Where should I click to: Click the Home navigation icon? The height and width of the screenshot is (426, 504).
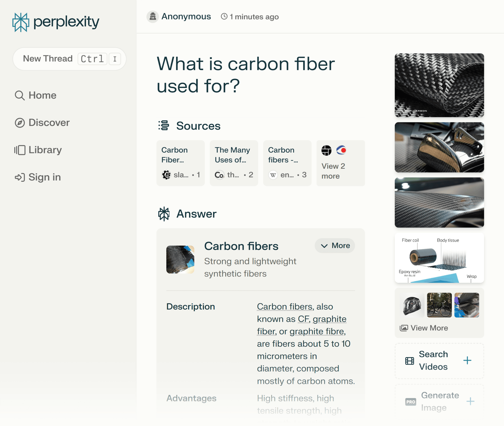tap(19, 95)
